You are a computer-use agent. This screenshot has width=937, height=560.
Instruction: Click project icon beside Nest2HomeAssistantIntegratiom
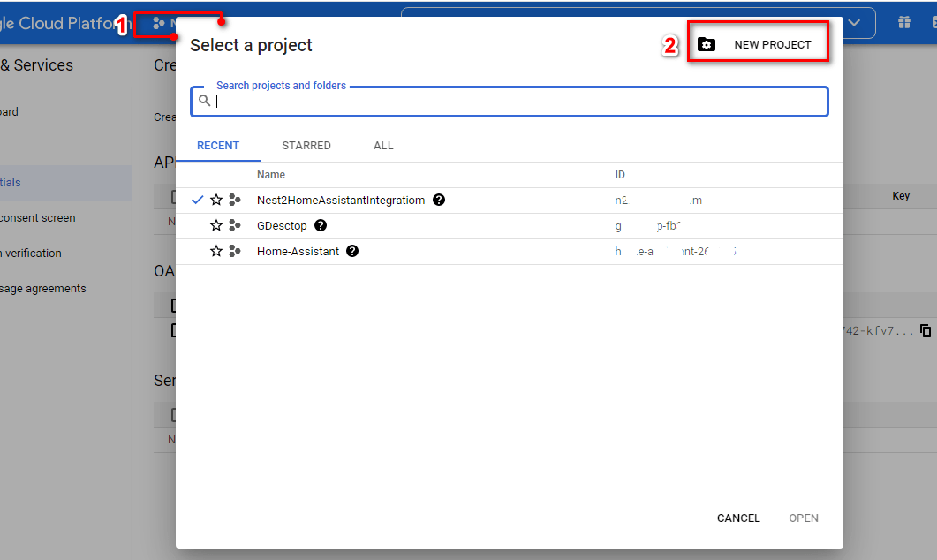coord(235,201)
